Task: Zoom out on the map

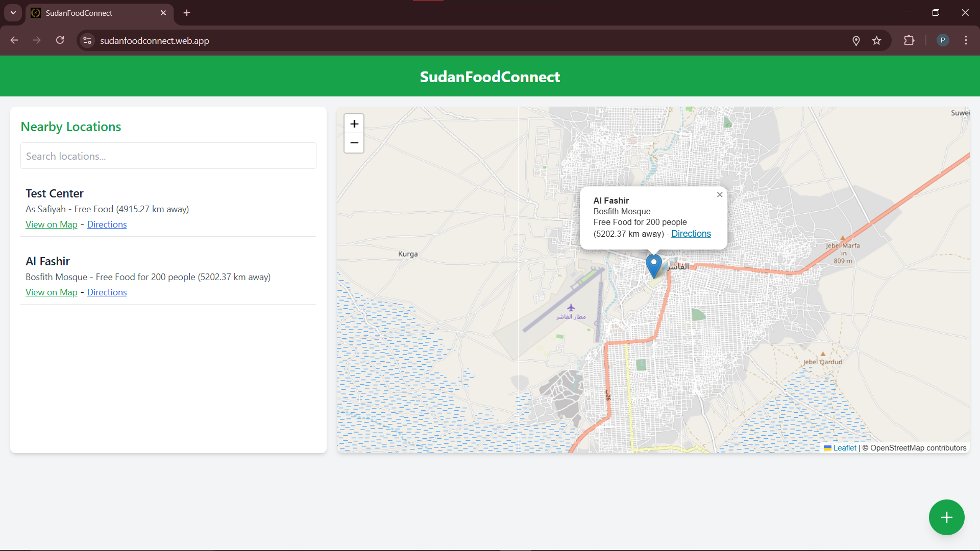Action: click(x=354, y=143)
